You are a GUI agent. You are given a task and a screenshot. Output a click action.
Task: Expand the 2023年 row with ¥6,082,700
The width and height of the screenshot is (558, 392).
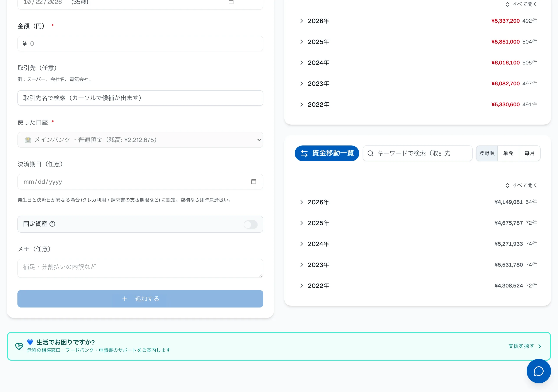(x=418, y=84)
